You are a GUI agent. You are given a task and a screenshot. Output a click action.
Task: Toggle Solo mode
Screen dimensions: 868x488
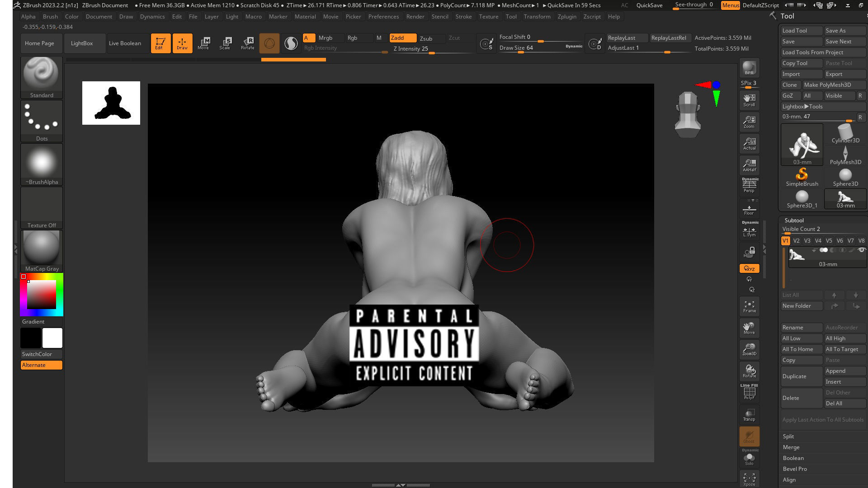(x=749, y=458)
